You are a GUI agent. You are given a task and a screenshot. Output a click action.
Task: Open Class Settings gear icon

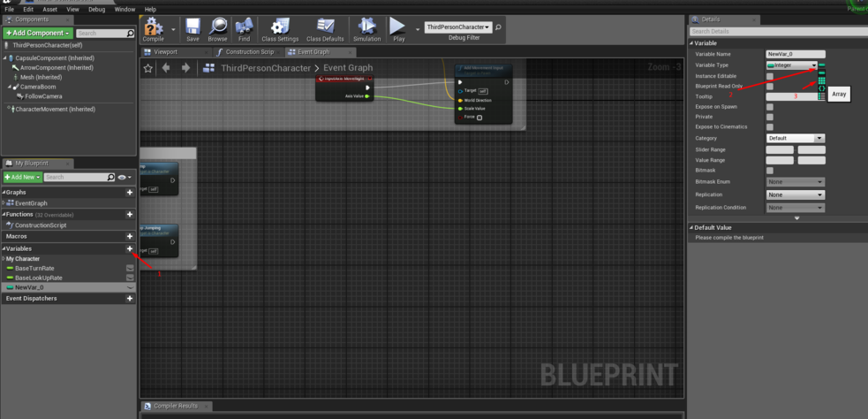click(280, 27)
